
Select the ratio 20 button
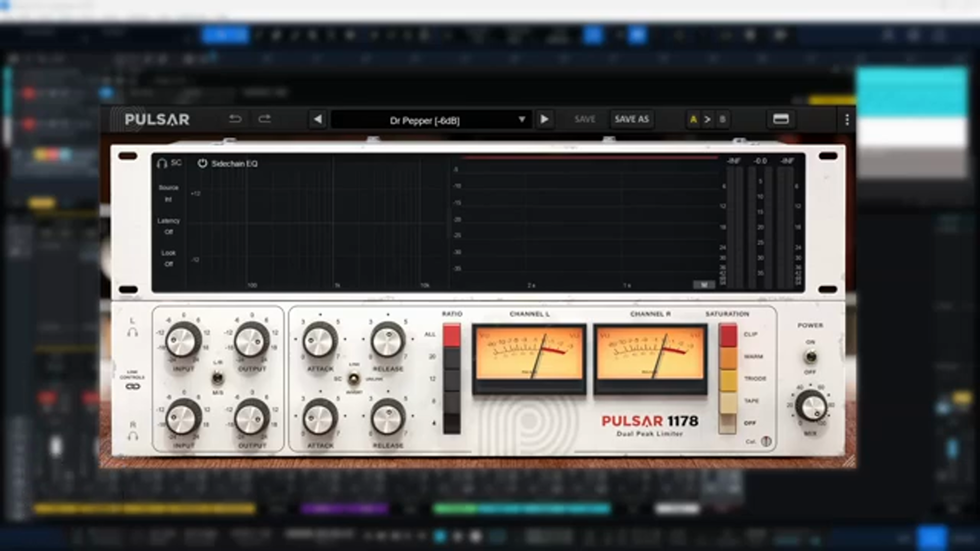[x=452, y=358]
